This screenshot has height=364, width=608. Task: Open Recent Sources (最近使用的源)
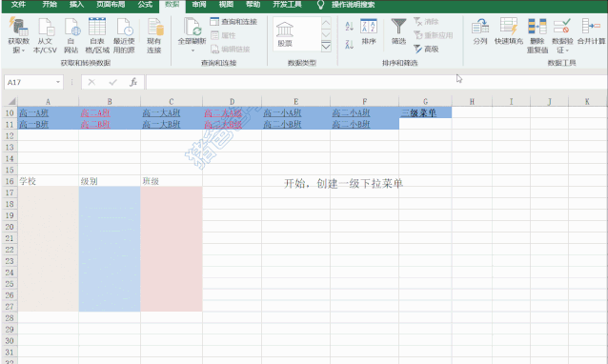[x=124, y=35]
